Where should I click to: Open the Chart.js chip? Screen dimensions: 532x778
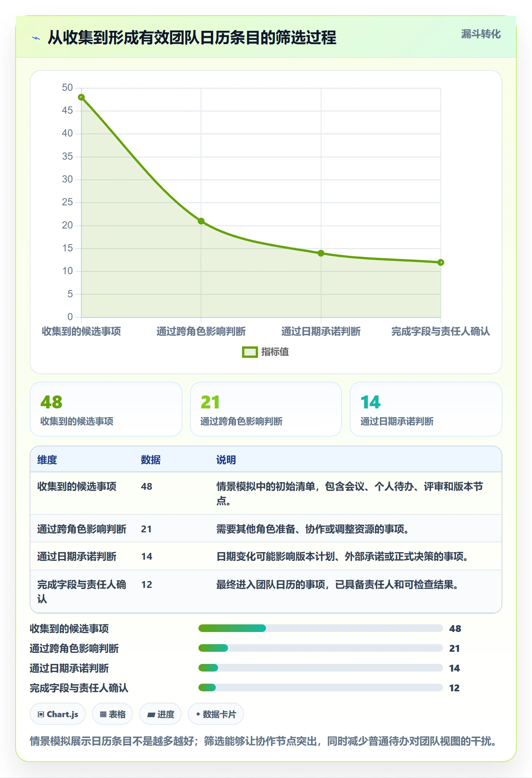(x=58, y=714)
